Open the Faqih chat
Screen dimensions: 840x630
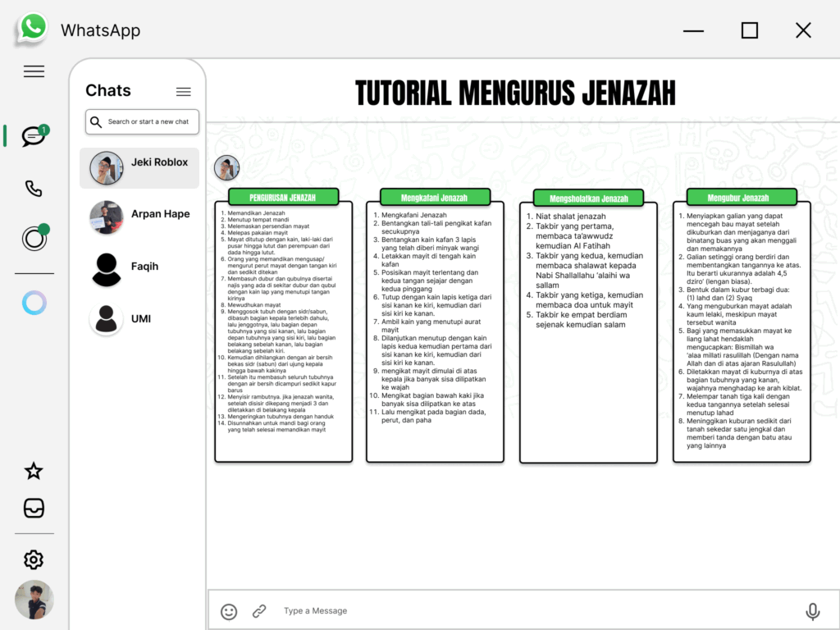[139, 268]
